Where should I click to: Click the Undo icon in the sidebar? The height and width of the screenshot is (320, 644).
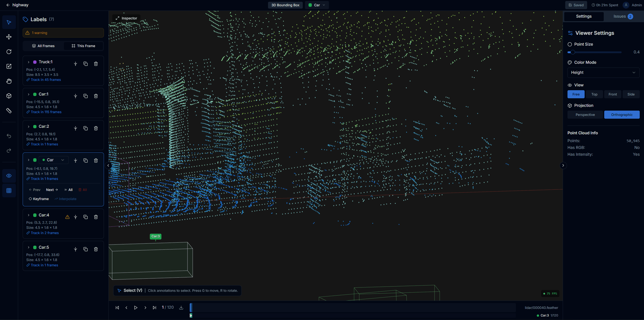[9, 136]
